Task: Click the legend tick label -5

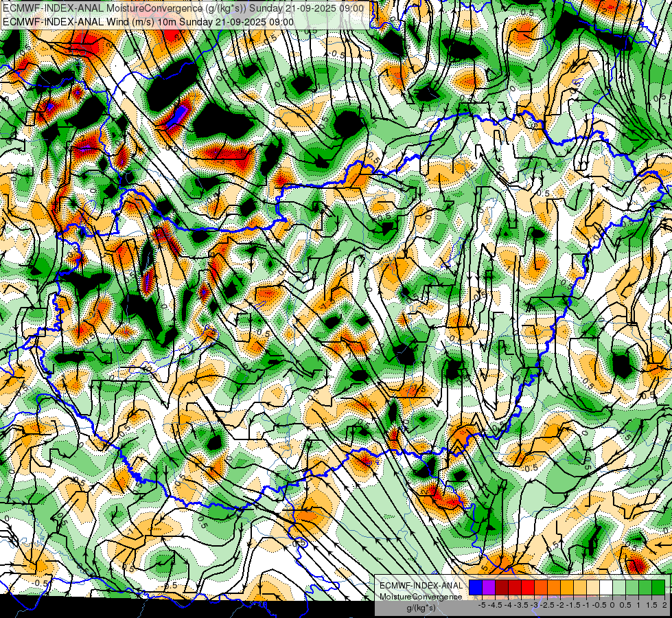Action: coord(482,605)
